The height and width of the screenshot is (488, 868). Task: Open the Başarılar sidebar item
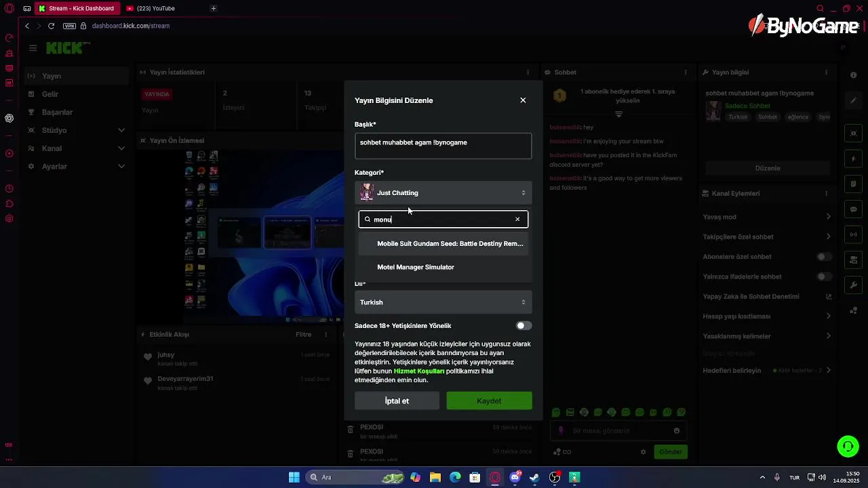coord(76,113)
